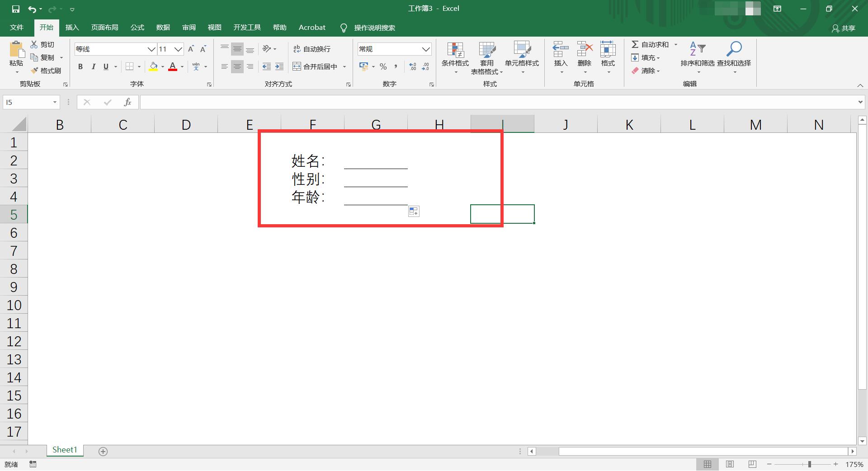868x471 pixels.
Task: Toggle italic formatting
Action: pos(94,66)
